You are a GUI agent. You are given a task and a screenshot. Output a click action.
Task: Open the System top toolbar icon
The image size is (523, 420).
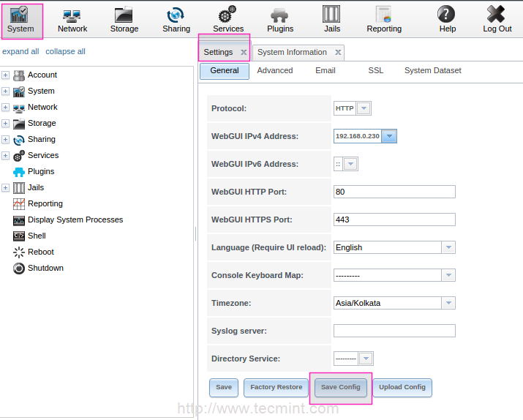tap(19, 15)
